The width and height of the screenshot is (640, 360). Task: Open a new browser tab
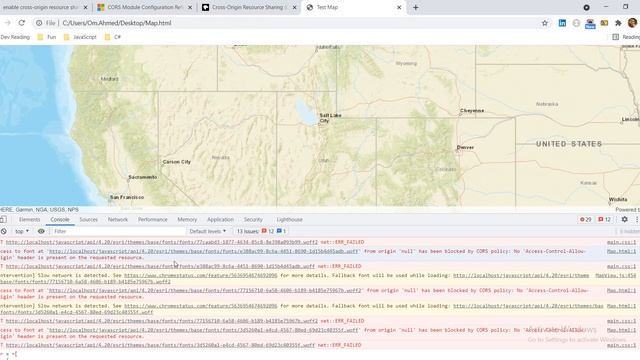coord(416,7)
